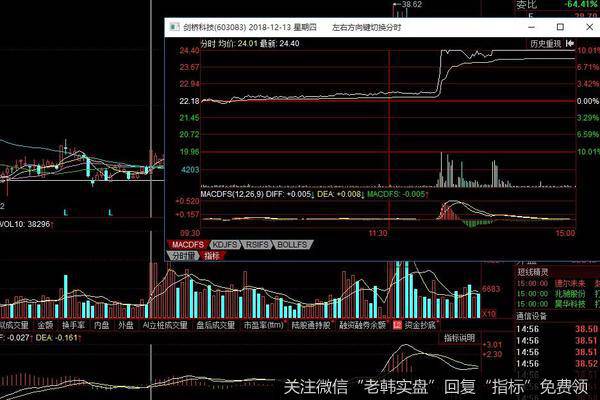Select the AI立桩成交量 indicator tab
Viewport: 600px width, 400px height.
[165, 325]
